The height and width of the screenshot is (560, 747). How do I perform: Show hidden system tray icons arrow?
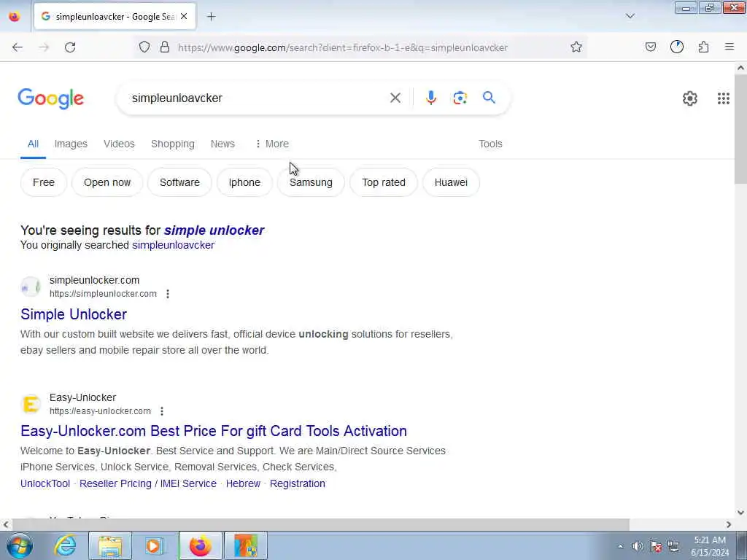620,546
